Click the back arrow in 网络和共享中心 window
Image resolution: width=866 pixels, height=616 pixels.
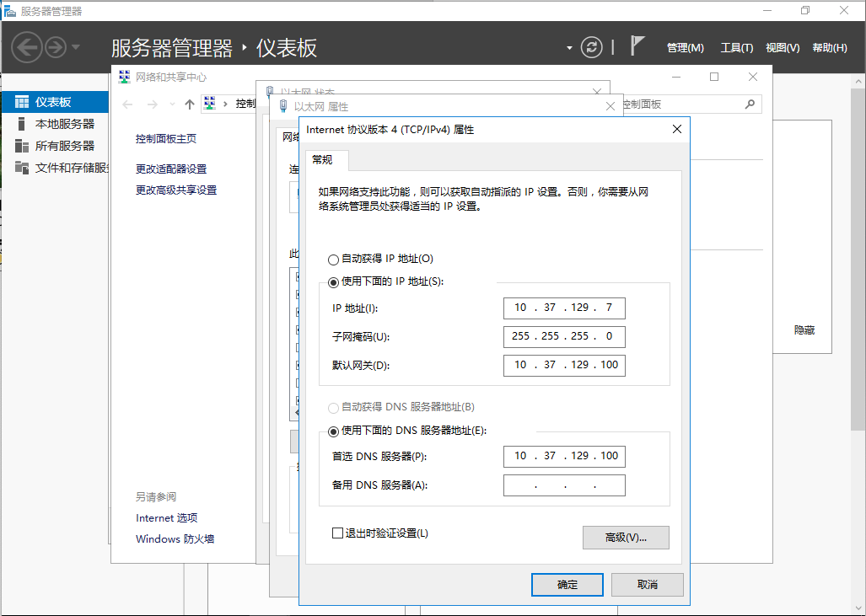click(x=127, y=104)
